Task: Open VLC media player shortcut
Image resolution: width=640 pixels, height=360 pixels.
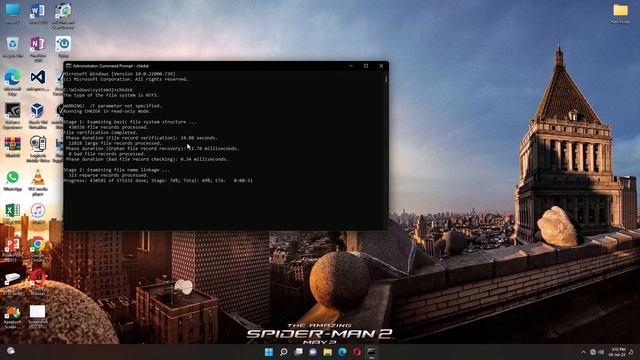Action: pos(38,182)
